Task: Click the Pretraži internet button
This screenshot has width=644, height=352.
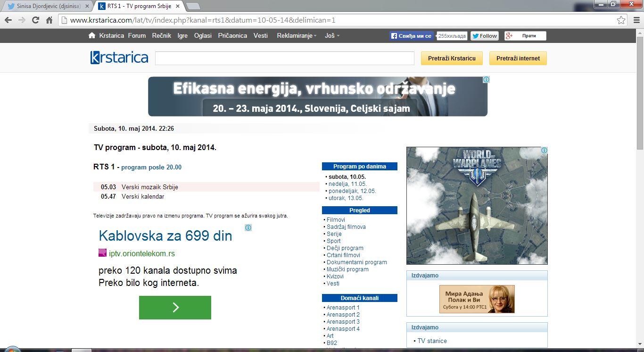Action: 518,58
